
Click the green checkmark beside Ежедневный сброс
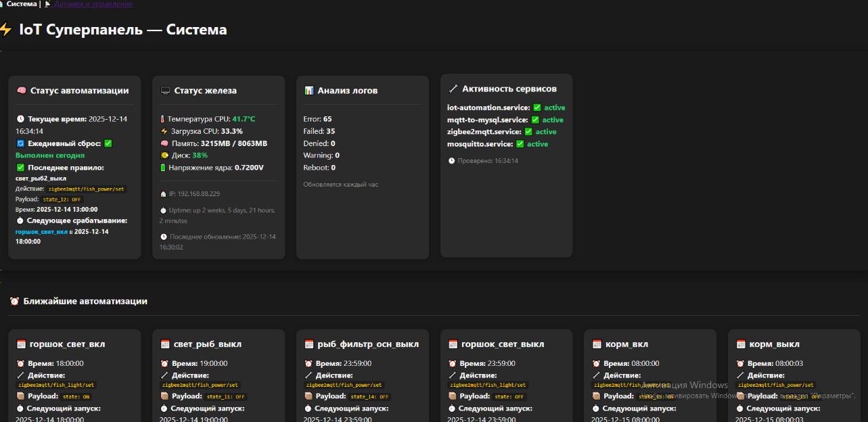pos(108,143)
